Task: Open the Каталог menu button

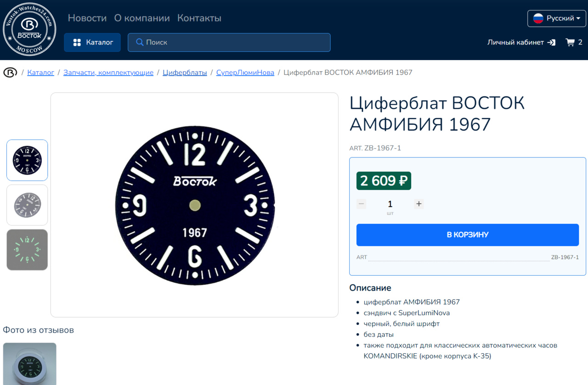Action: point(92,42)
